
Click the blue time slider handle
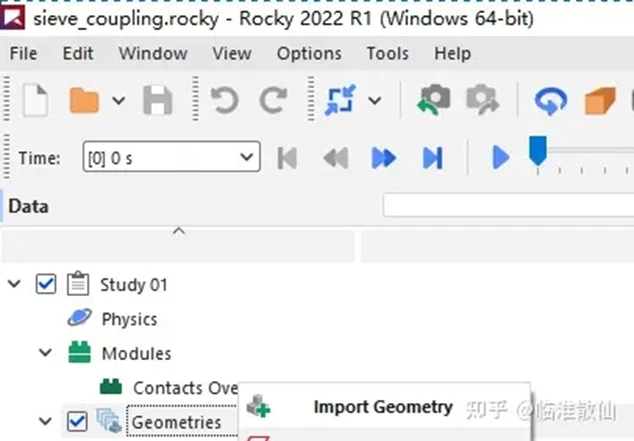click(538, 150)
